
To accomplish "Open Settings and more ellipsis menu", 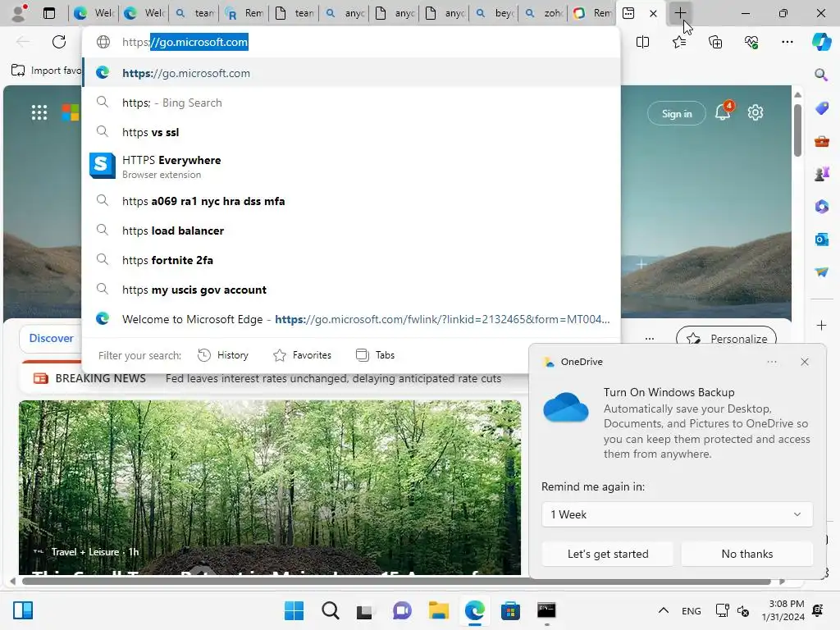I will click(787, 42).
